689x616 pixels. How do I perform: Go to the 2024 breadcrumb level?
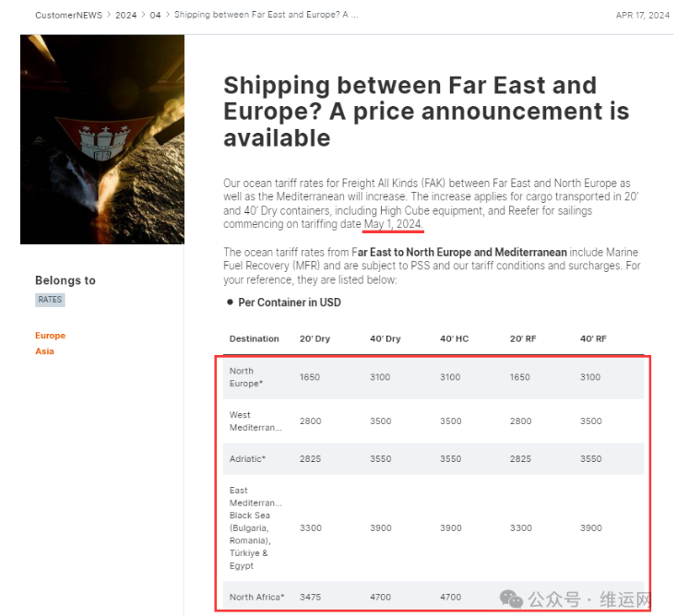click(125, 15)
